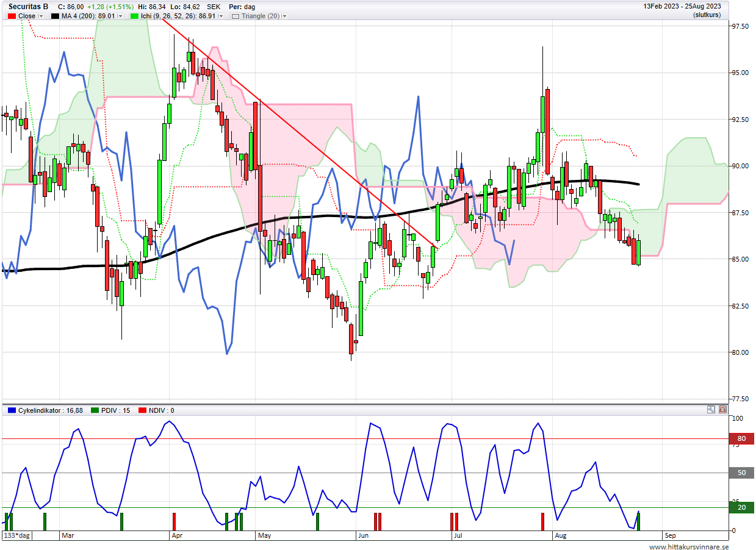The image size is (756, 550).
Task: Click the Jul month axis label
Action: (457, 535)
